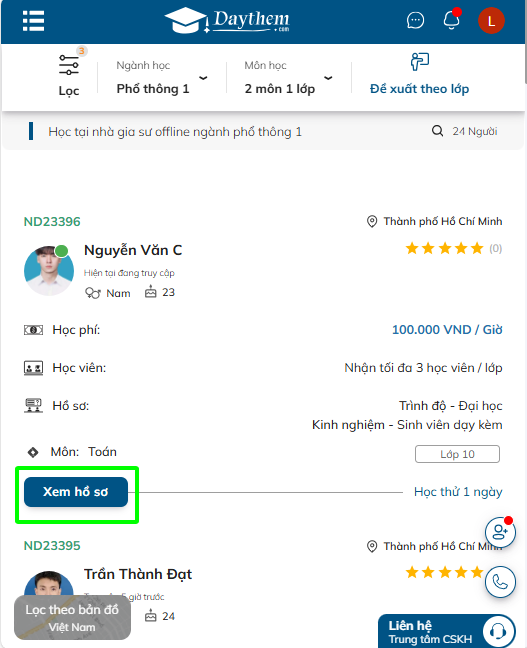
Task: Open tutor code ND23396
Action: click(52, 222)
